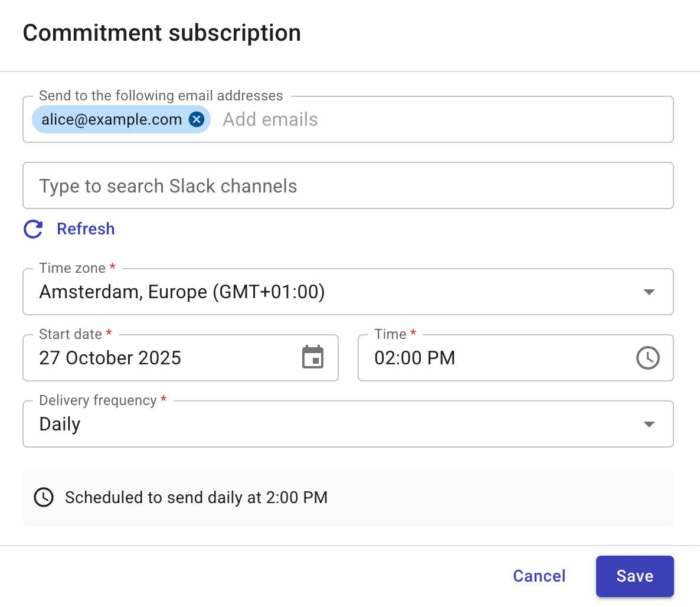Click the Delivery frequency dropdown arrow icon
Image resolution: width=700 pixels, height=607 pixels.
click(x=649, y=424)
